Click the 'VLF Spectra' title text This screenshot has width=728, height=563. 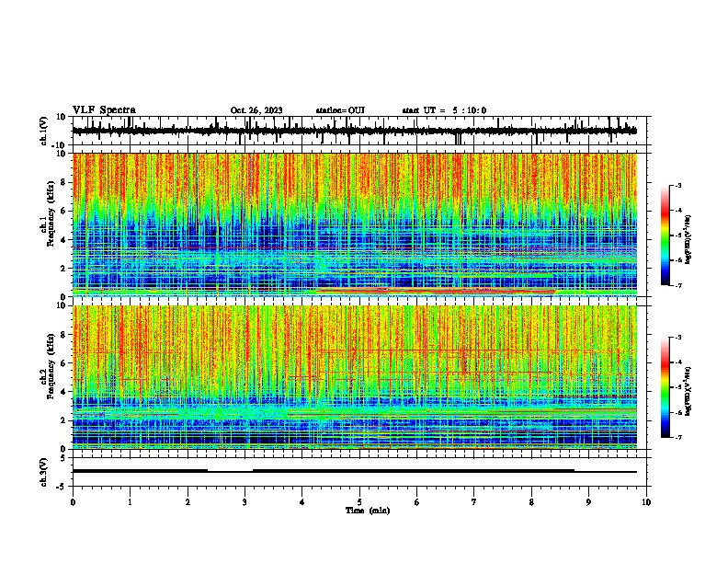tap(104, 110)
